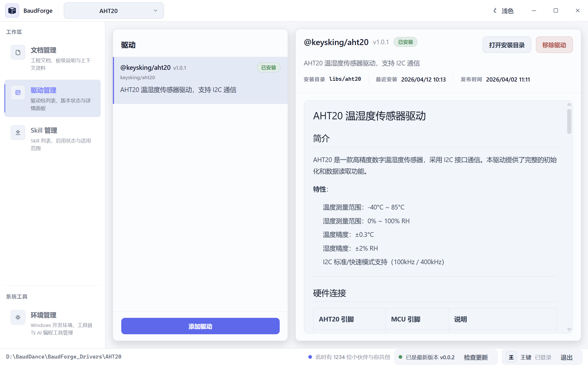Click the 说明 table header
Image resolution: width=588 pixels, height=365 pixels.
461,319
